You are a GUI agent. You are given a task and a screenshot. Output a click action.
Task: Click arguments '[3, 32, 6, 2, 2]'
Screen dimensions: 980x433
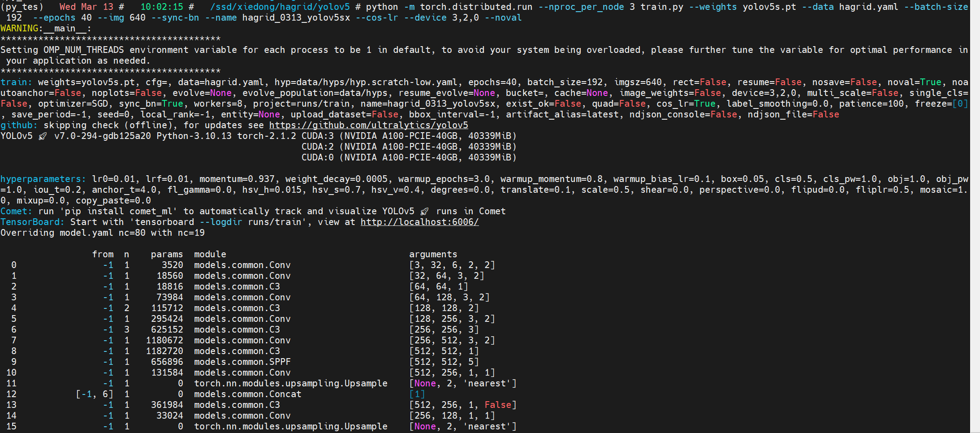452,265
